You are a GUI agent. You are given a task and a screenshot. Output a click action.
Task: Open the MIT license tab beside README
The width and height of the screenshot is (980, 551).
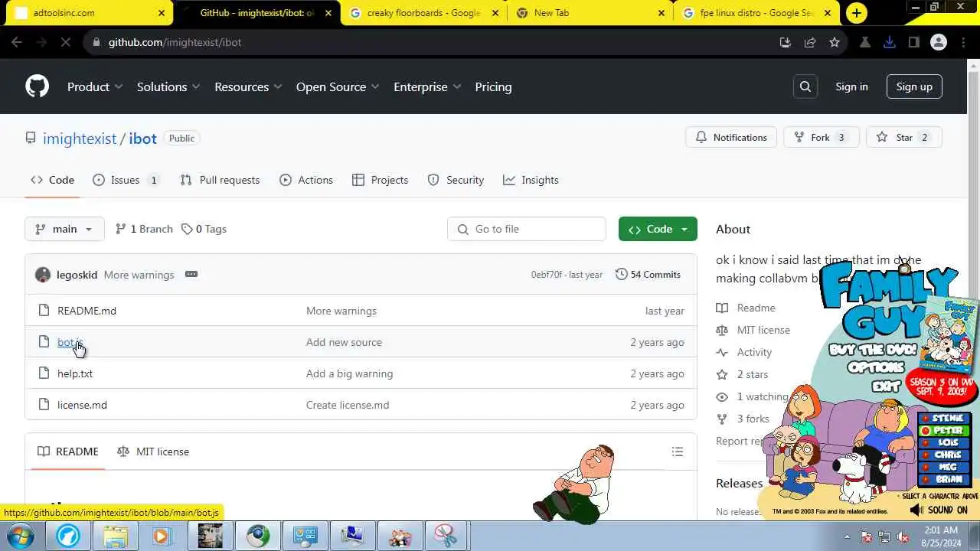pyautogui.click(x=153, y=452)
